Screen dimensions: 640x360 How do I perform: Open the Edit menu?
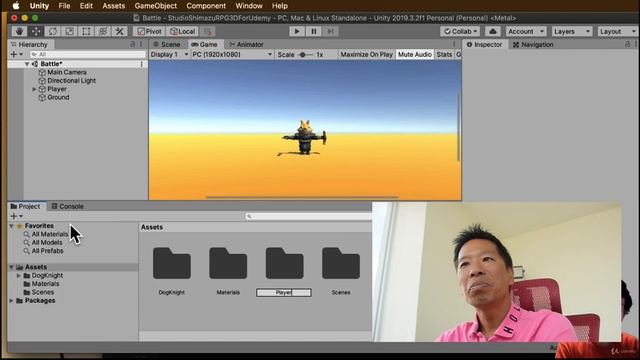86,6
